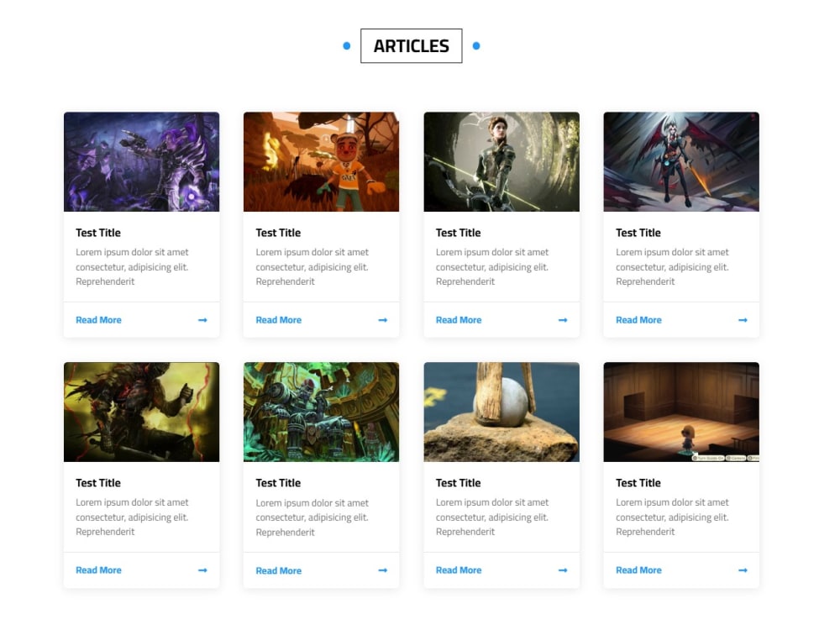The width and height of the screenshot is (840, 630).
Task: View the dark armored knight thumbnail
Action: 141,412
